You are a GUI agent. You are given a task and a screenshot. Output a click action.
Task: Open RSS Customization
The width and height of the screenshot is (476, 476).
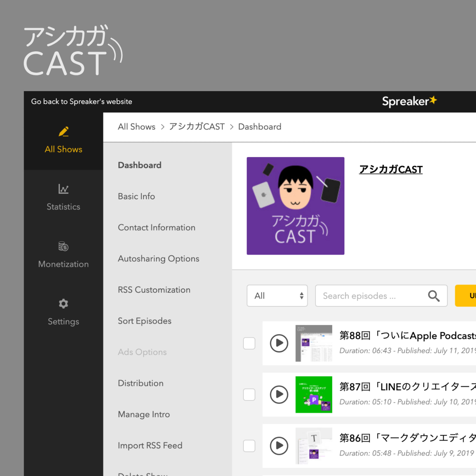154,290
